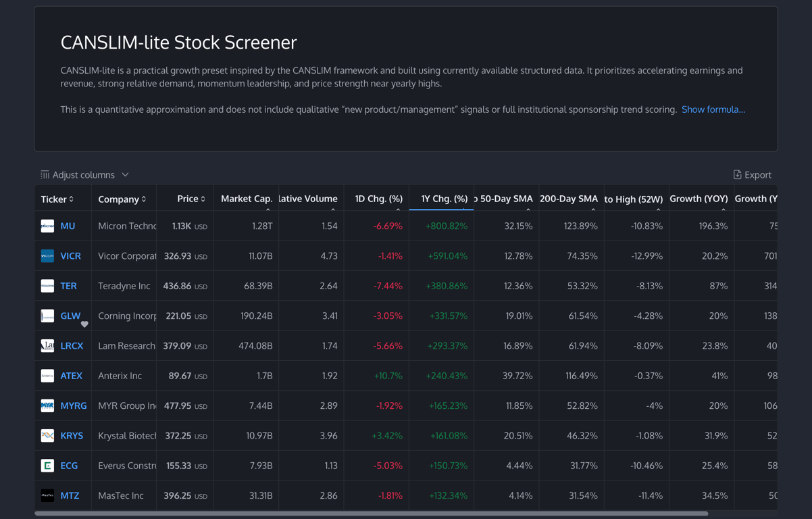812x519 pixels.
Task: Open the TER ticker link
Action: (x=68, y=286)
